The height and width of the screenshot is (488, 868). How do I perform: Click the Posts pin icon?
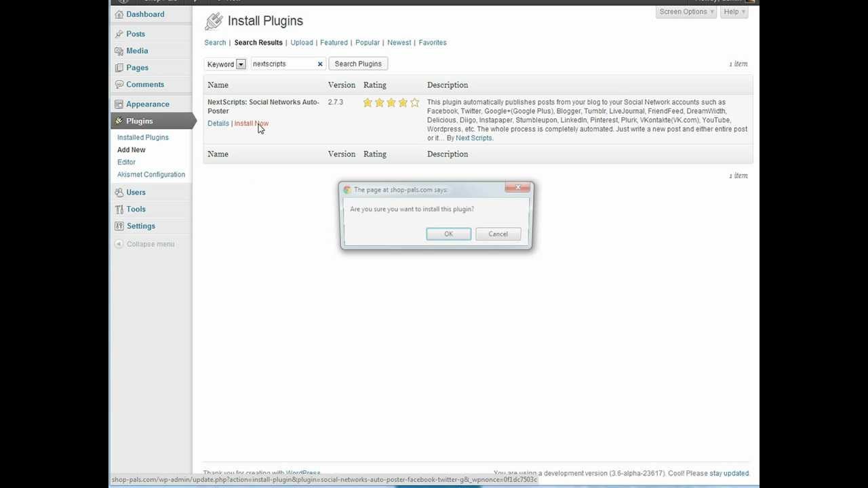click(x=119, y=34)
